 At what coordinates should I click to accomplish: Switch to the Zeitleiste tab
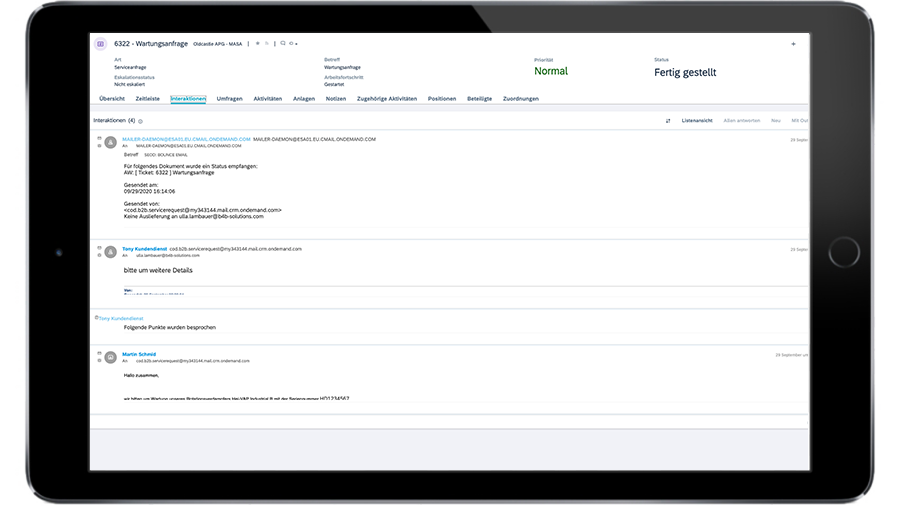click(147, 99)
